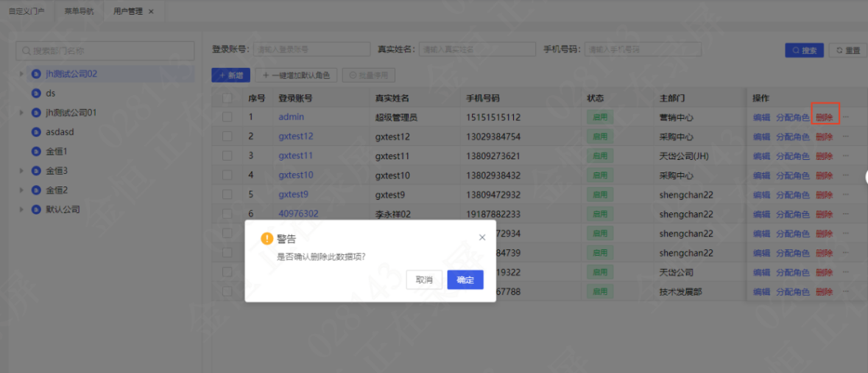Viewport: 868px width, 373px height.
Task: Click the 新增 button
Action: click(231, 75)
